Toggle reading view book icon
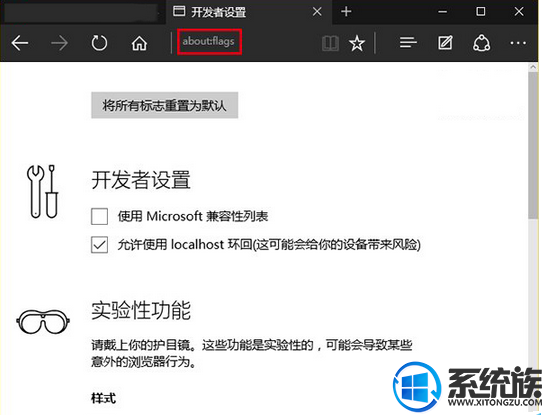 click(x=330, y=44)
